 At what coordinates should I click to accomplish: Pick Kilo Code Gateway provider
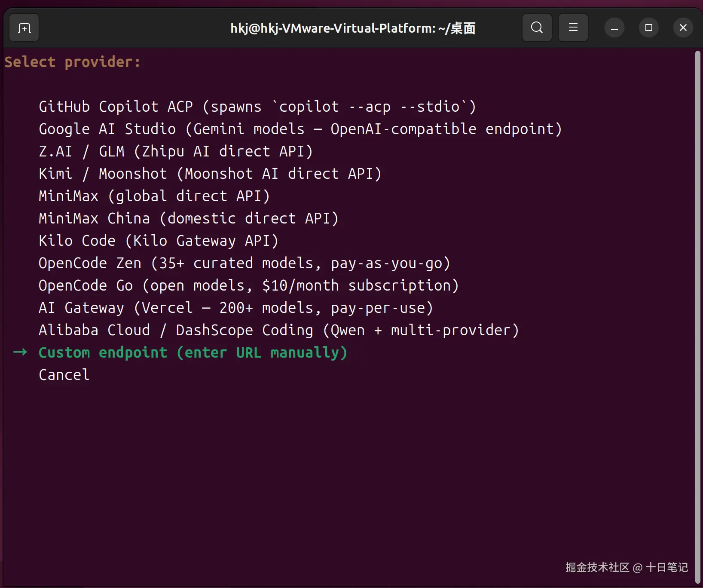click(x=158, y=241)
